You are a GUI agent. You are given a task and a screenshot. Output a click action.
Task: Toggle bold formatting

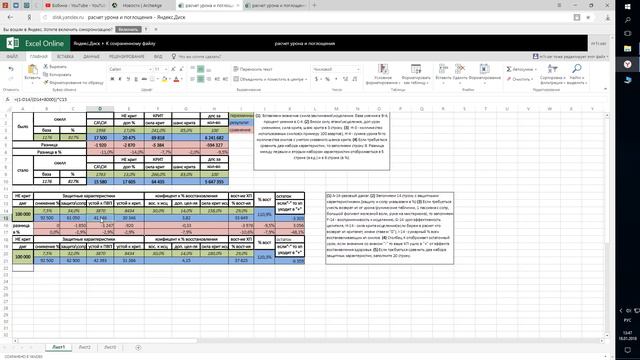pyautogui.click(x=112, y=79)
